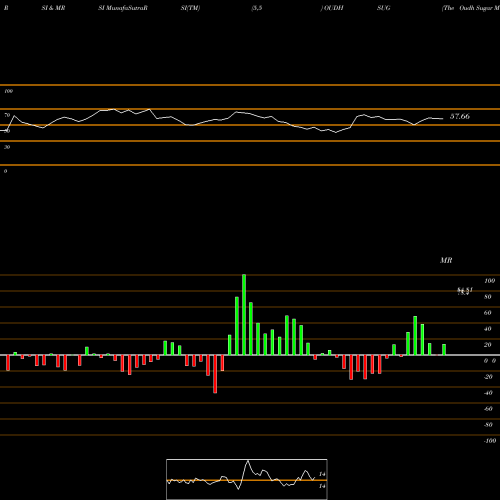Click the 40 label on MR axis

(488, 329)
